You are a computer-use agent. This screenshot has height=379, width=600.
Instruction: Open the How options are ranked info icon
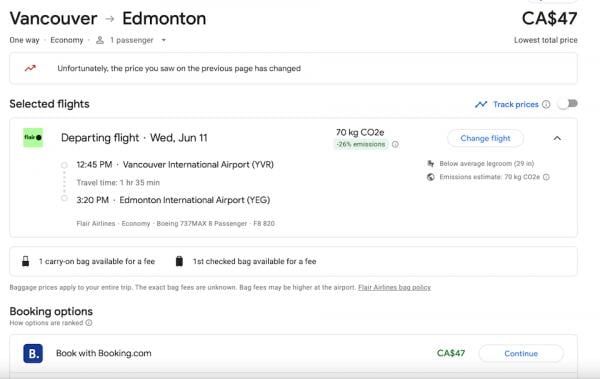point(89,323)
